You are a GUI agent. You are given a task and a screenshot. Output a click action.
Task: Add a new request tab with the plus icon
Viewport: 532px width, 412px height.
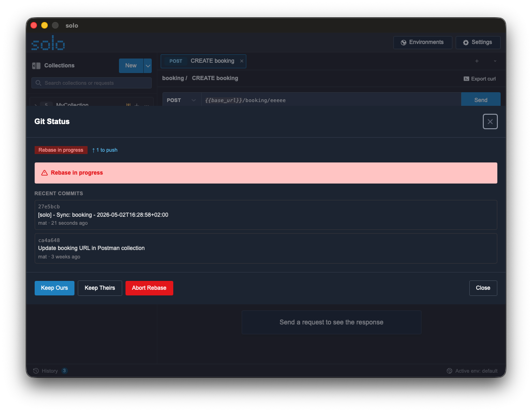pyautogui.click(x=477, y=61)
